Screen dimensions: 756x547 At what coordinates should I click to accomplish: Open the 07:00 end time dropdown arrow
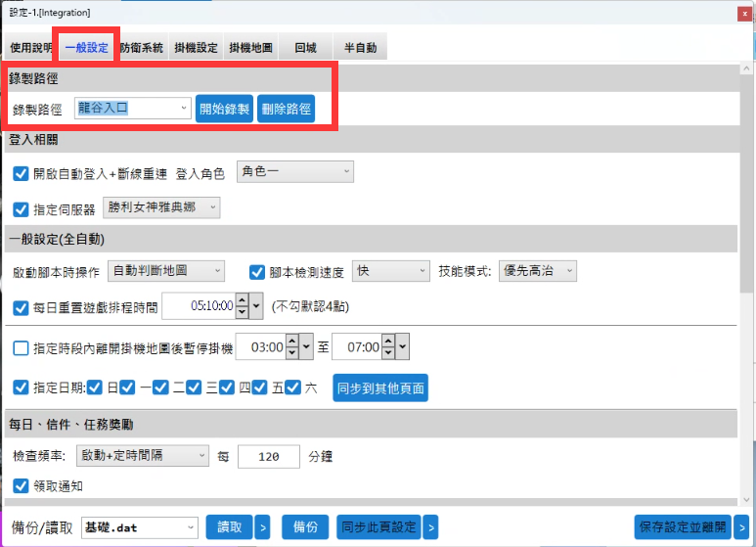pos(402,347)
